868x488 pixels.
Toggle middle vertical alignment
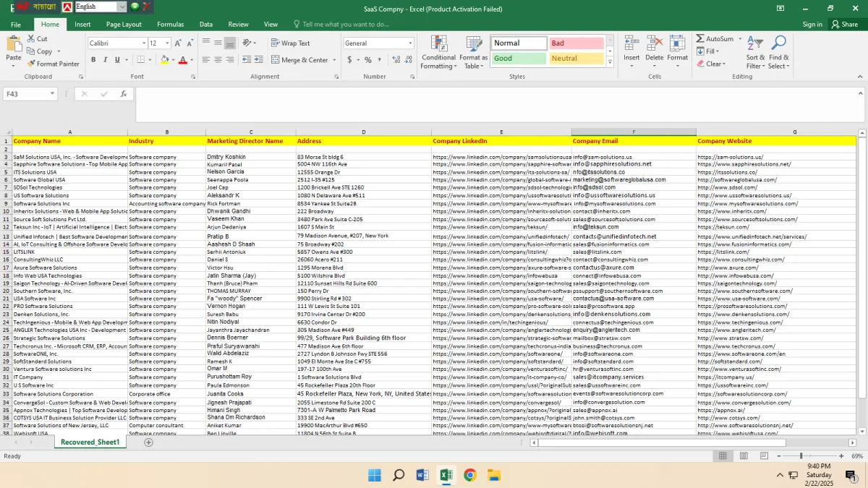coord(218,43)
